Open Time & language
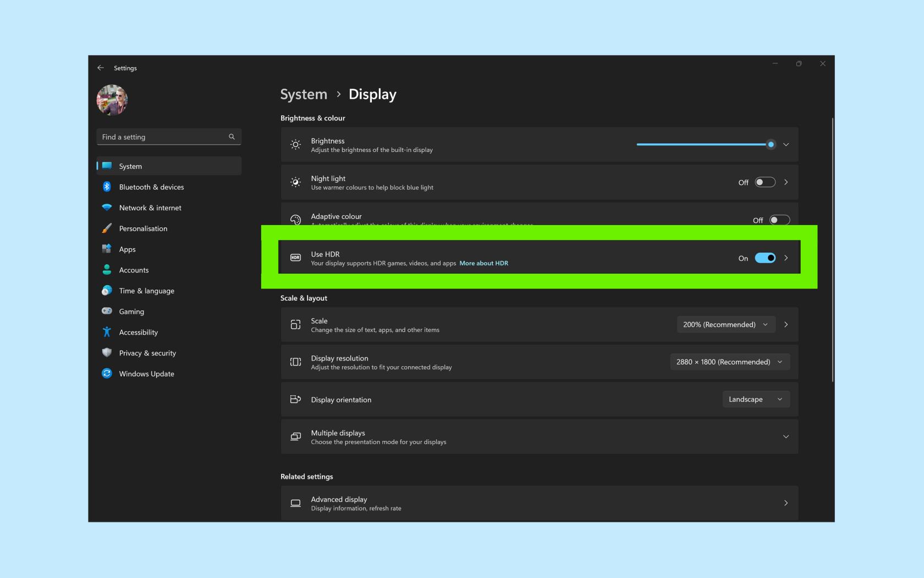 (x=169, y=291)
